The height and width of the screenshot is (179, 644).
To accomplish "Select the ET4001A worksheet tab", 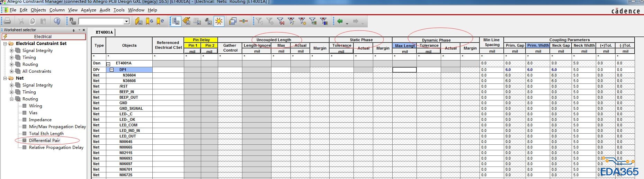I will (104, 32).
